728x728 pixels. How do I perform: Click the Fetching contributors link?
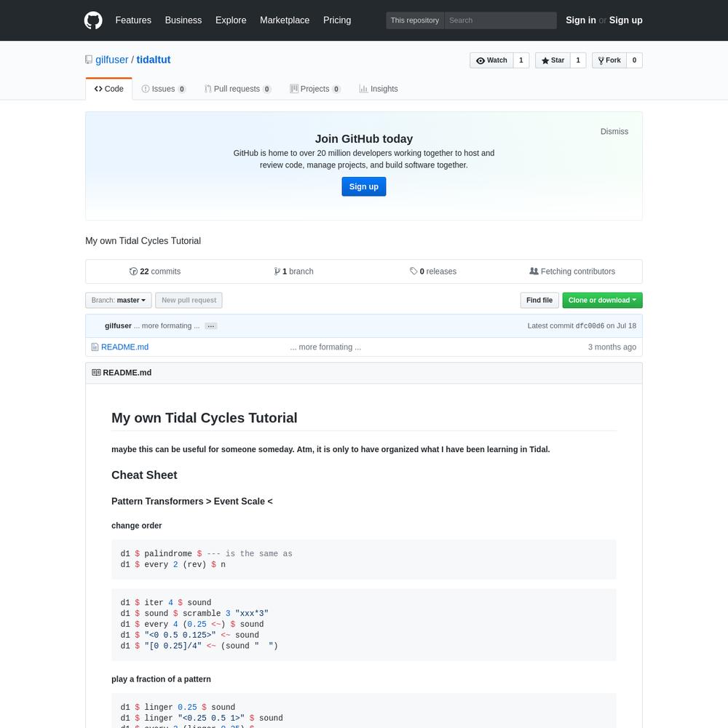(572, 272)
